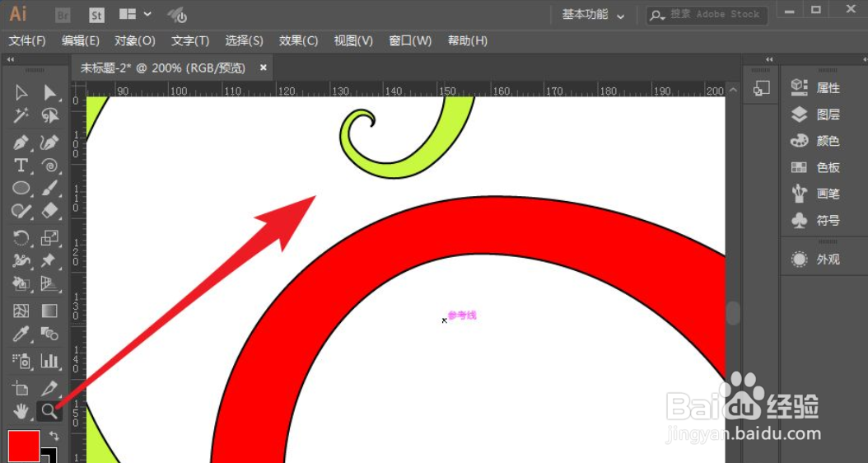Select the Artboard tool

pyautogui.click(x=21, y=388)
